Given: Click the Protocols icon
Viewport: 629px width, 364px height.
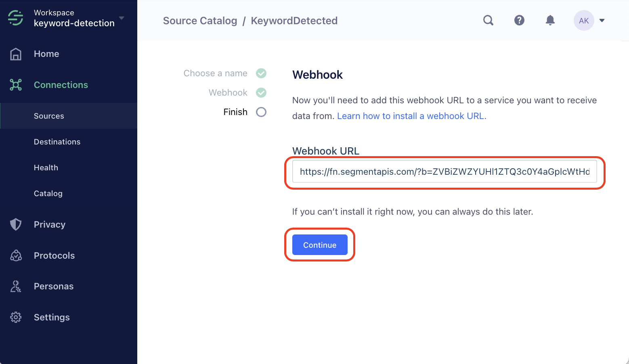Looking at the screenshot, I should coord(16,255).
